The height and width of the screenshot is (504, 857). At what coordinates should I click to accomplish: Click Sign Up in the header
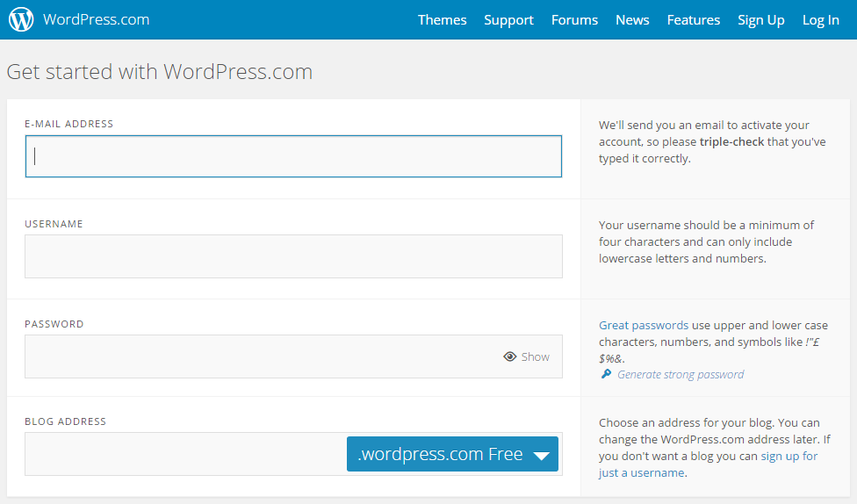[760, 20]
